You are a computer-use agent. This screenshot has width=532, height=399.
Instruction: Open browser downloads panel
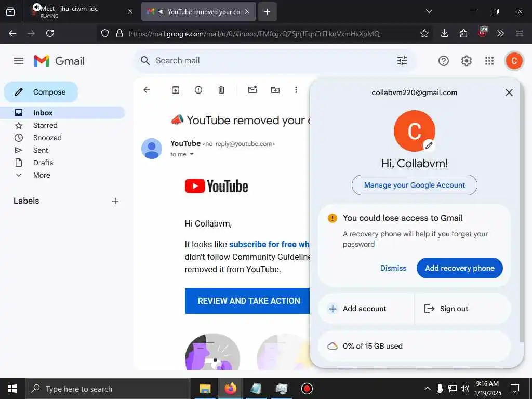point(445,33)
